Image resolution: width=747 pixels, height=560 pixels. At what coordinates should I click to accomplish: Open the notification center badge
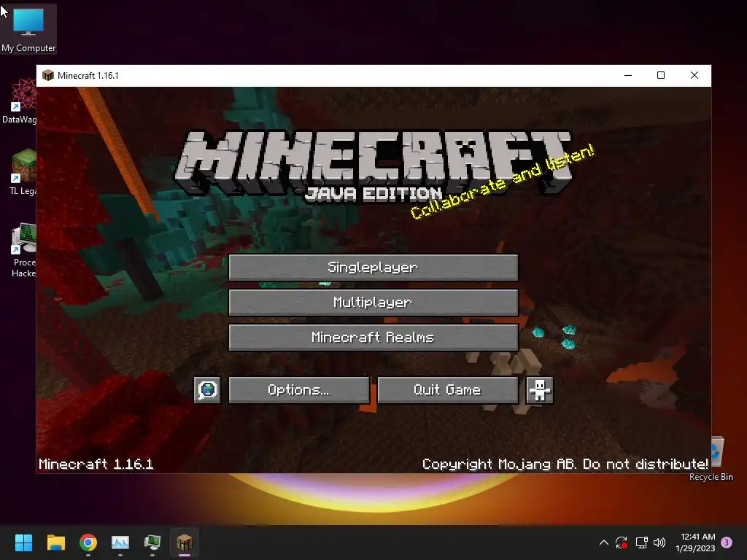(x=727, y=542)
